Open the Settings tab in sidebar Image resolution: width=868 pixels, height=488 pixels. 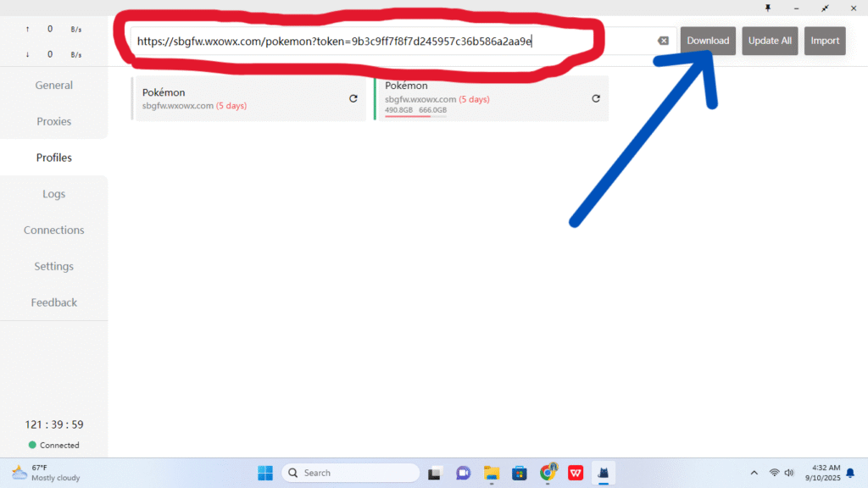(53, 266)
